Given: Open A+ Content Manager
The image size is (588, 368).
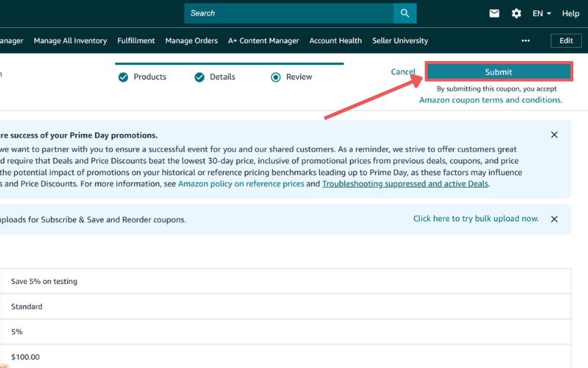Looking at the screenshot, I should coord(263,40).
